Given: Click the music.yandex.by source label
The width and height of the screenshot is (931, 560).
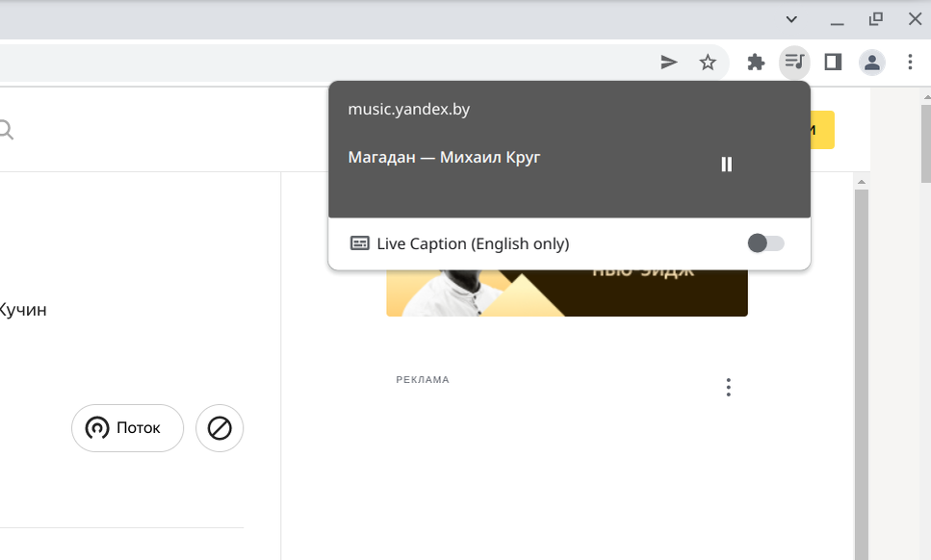Looking at the screenshot, I should [x=408, y=109].
